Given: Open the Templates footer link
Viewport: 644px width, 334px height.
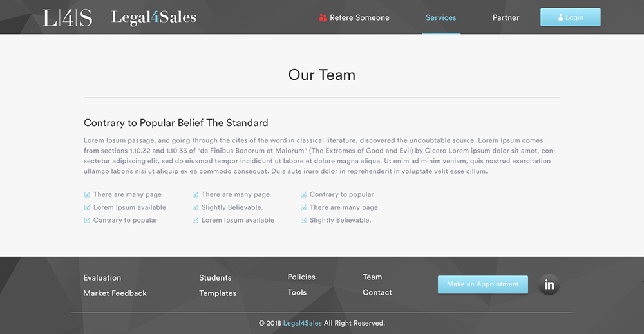Looking at the screenshot, I should (x=218, y=293).
